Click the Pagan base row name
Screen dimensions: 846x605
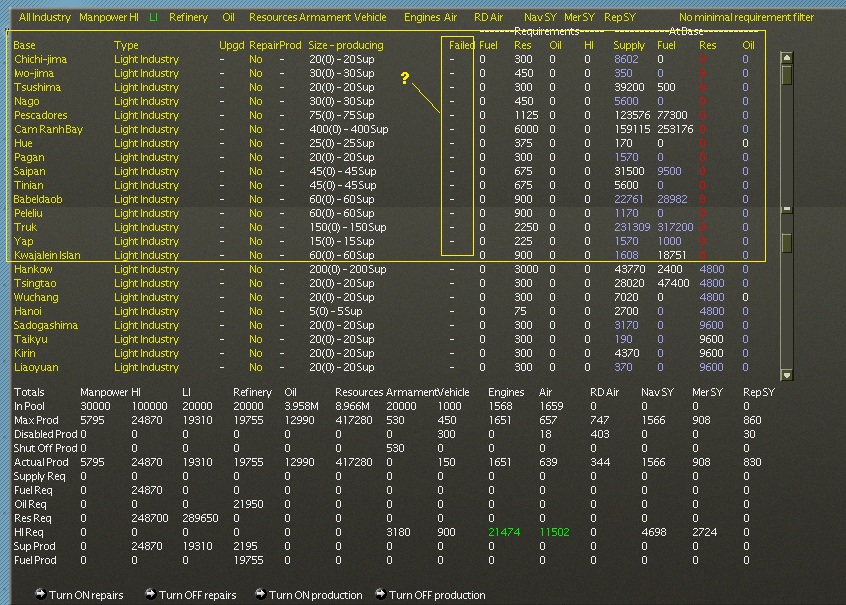click(29, 158)
